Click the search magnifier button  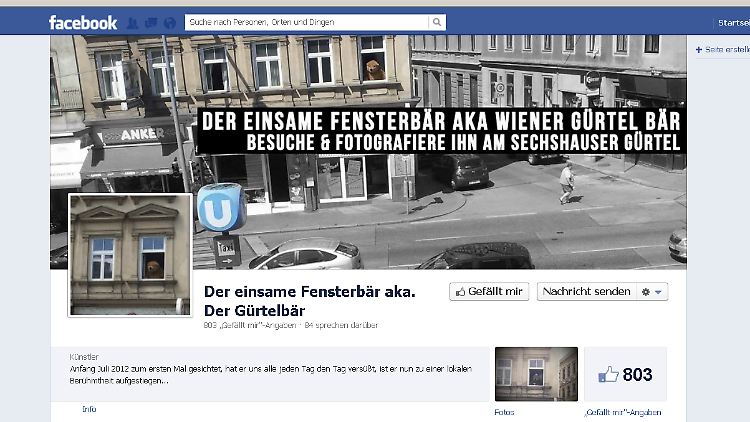point(437,22)
